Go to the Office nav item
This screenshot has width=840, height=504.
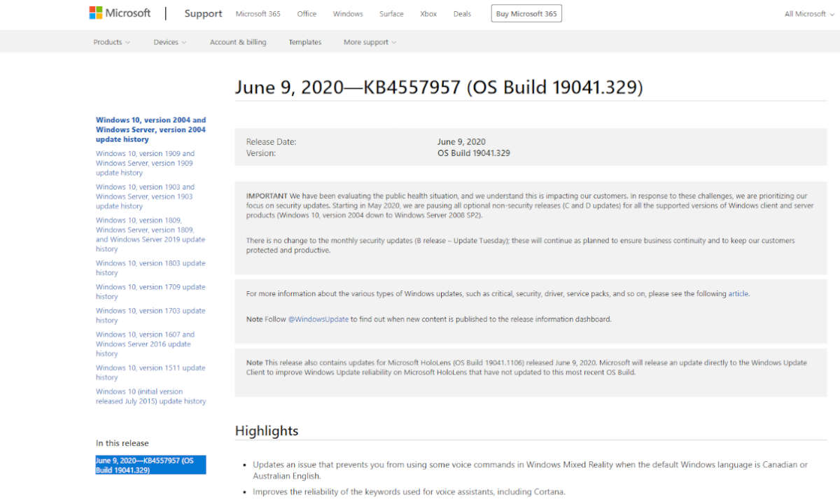click(307, 14)
